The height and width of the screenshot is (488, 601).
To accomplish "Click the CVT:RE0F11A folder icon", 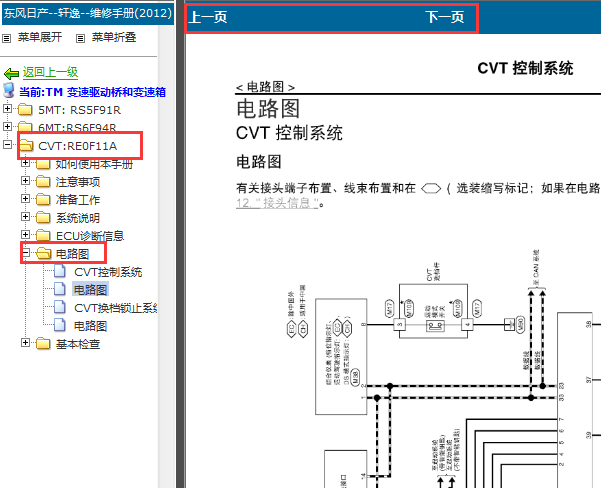I will click(x=26, y=145).
